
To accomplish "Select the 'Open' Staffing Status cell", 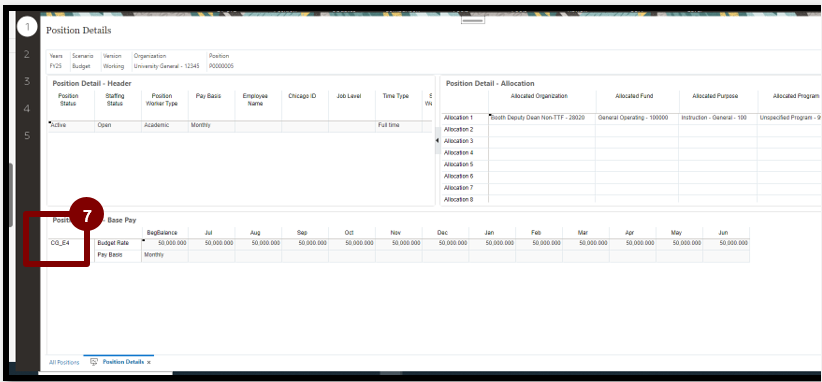I will 117,126.
